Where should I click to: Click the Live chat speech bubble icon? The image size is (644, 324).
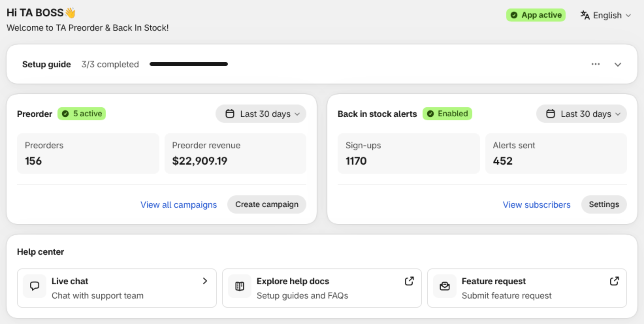[35, 286]
